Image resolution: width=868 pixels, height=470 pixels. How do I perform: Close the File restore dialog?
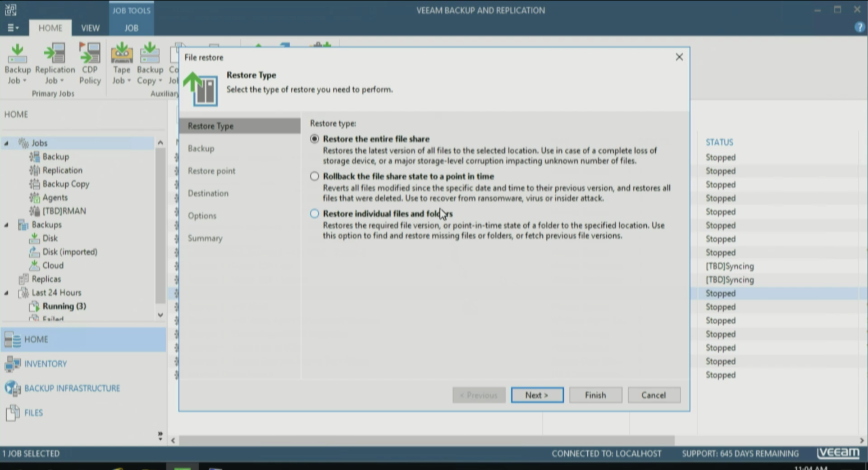point(679,57)
